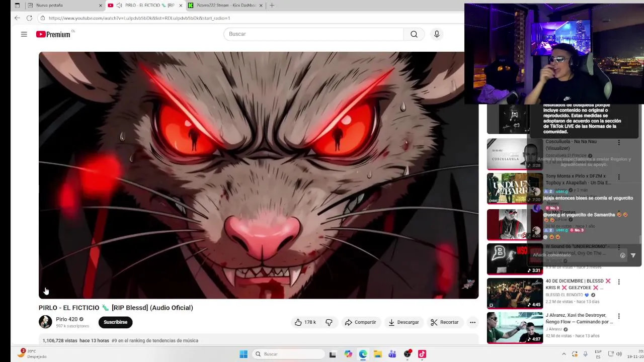Screen dimensions: 644x362
Task: Open Microsoft Edge from the taskbar
Action: coord(363,354)
